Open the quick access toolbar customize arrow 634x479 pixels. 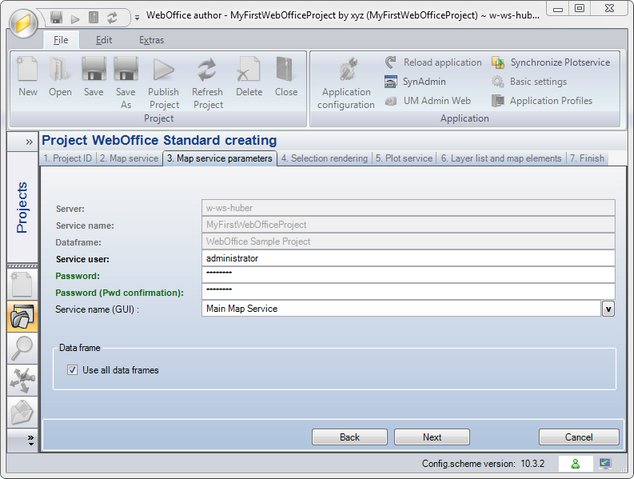click(137, 17)
